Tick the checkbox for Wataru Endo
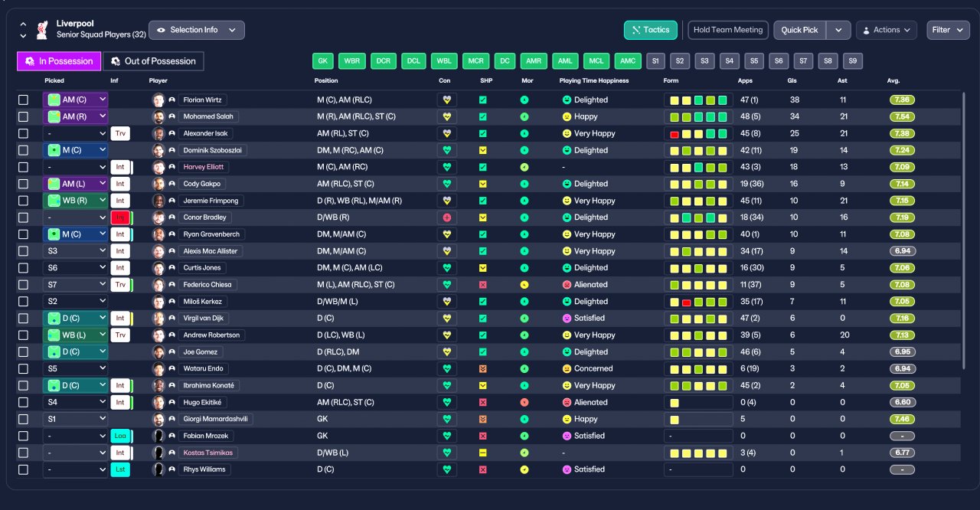The image size is (980, 510). 23,368
